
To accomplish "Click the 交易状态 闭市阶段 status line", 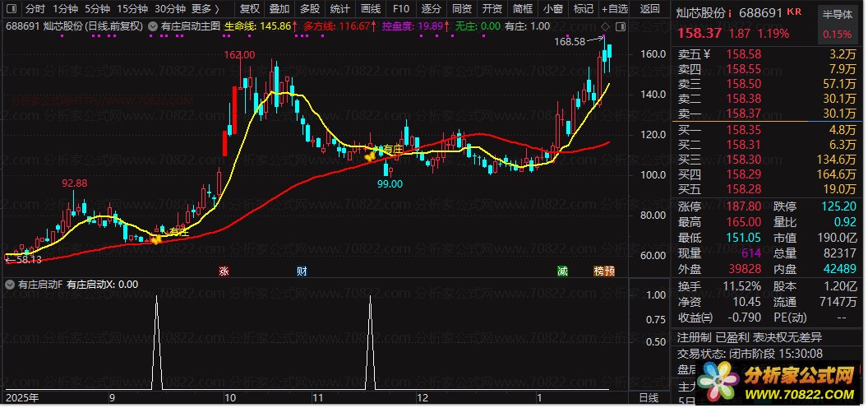I will [x=750, y=353].
